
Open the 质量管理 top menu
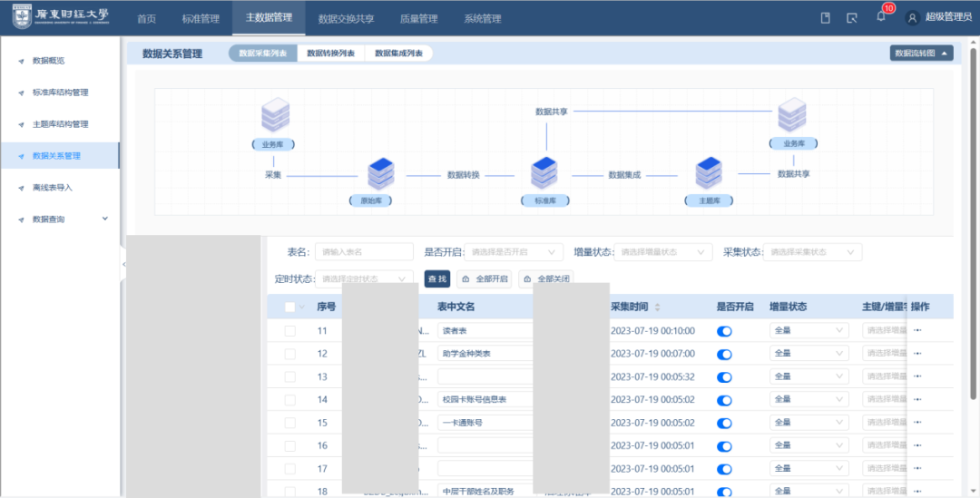click(x=418, y=19)
